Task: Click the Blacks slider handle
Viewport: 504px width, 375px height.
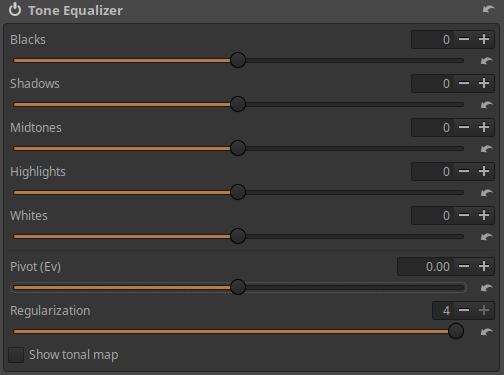Action: point(238,60)
